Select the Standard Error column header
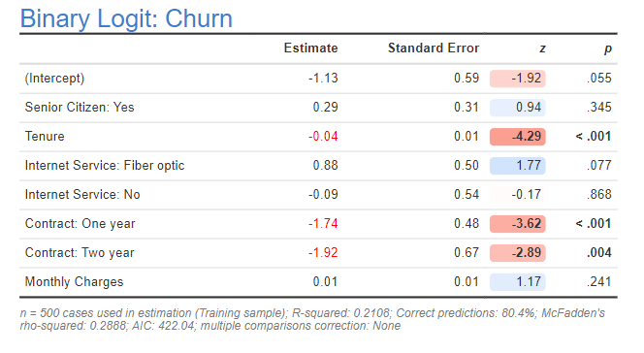 [x=434, y=48]
